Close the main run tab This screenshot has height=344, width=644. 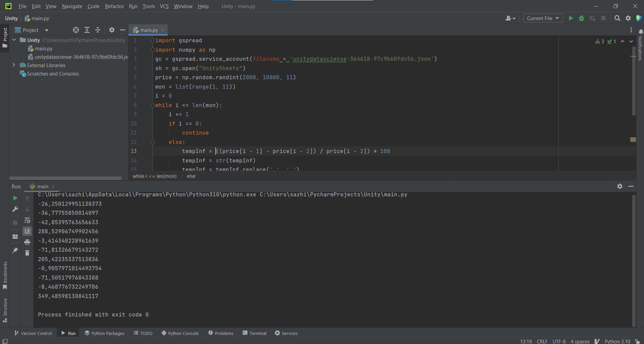click(53, 187)
